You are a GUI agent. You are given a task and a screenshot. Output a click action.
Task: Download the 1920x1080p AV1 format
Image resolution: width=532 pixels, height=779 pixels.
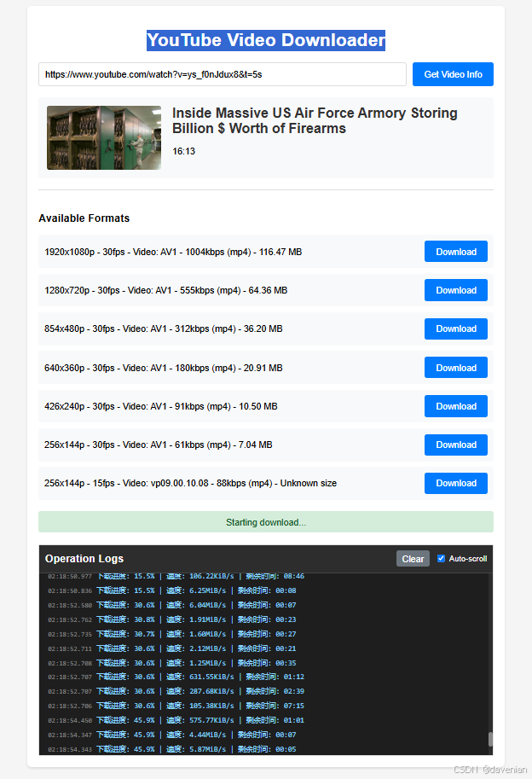pyautogui.click(x=455, y=252)
